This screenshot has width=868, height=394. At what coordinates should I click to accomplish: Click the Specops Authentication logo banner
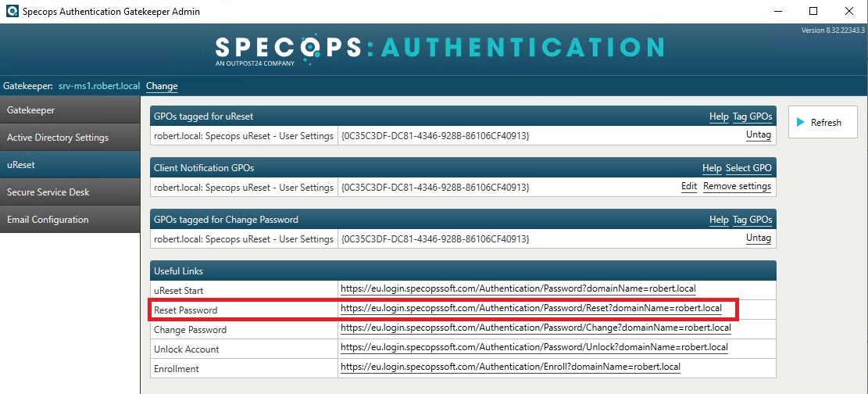click(440, 51)
